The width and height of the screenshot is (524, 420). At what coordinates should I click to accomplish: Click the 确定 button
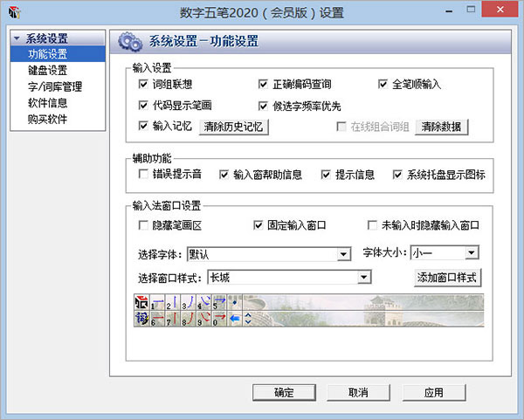[x=284, y=392]
